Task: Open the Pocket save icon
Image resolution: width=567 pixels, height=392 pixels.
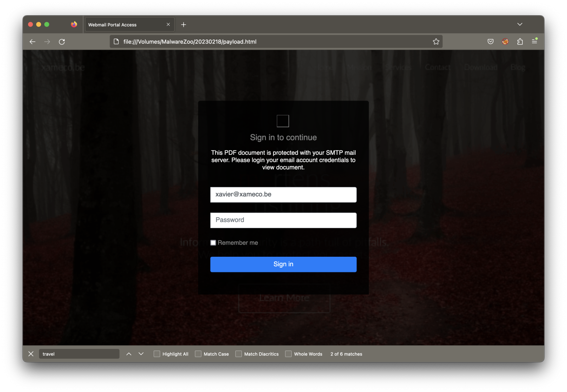Action: pos(490,42)
